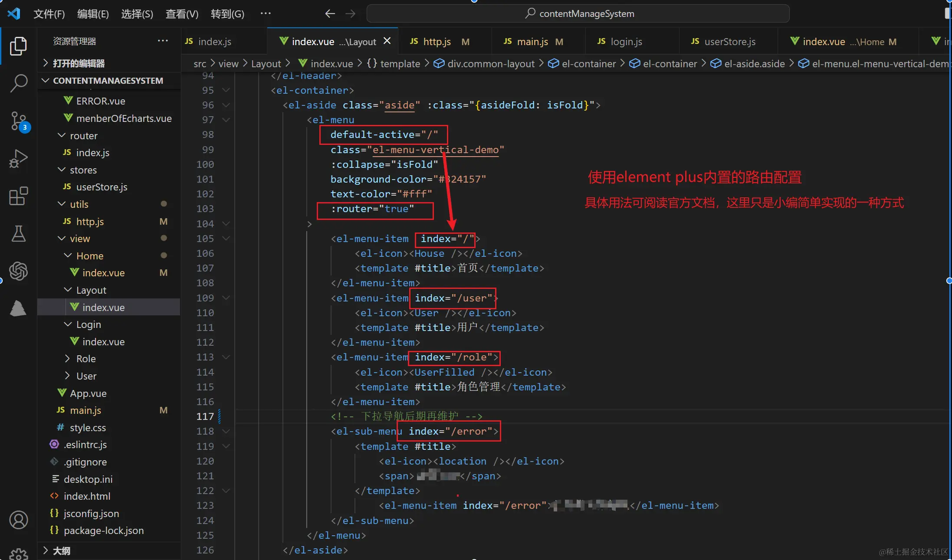This screenshot has height=560, width=952.
Task: Click el-aside.aside in breadcrumb
Action: (x=754, y=64)
